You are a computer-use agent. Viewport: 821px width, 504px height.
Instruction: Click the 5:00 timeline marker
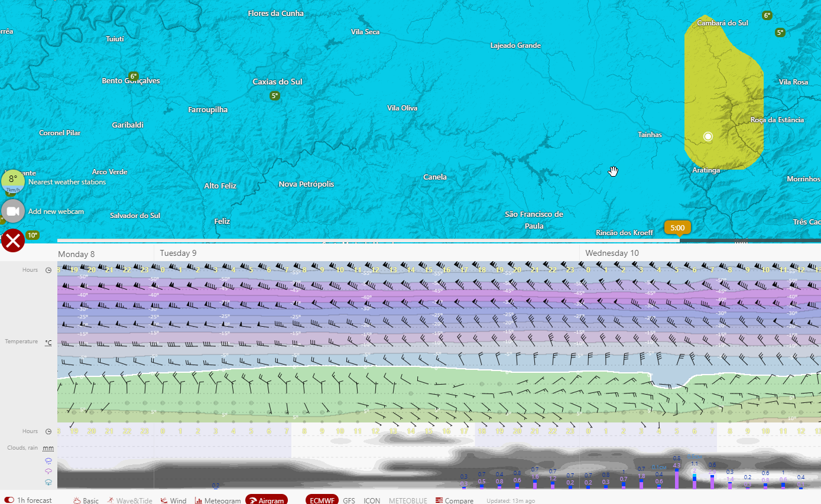677,227
